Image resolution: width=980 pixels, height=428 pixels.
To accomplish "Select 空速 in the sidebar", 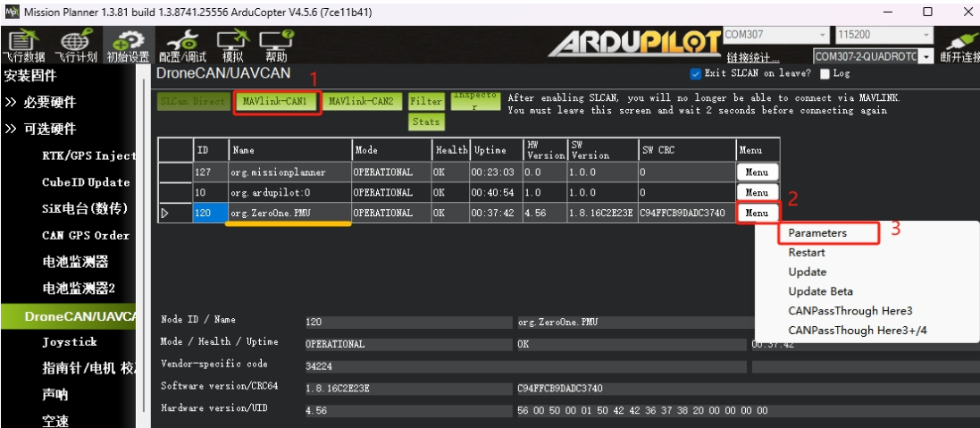I will click(55, 421).
